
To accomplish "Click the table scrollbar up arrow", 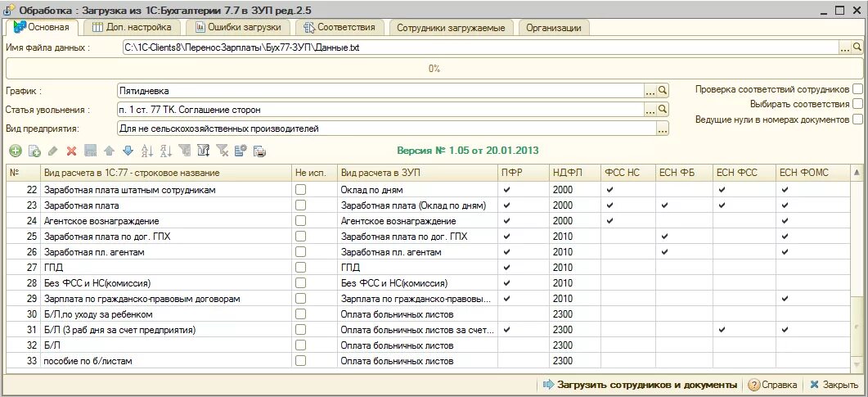I will (857, 174).
